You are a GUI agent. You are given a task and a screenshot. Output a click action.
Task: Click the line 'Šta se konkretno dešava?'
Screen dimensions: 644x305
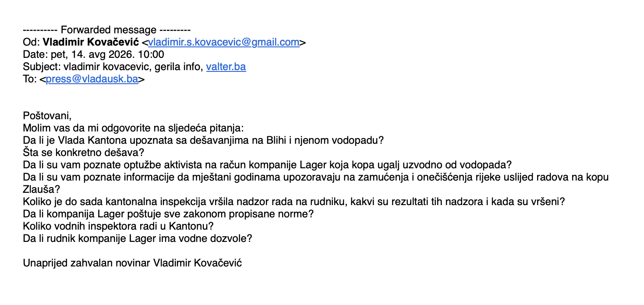pos(84,153)
